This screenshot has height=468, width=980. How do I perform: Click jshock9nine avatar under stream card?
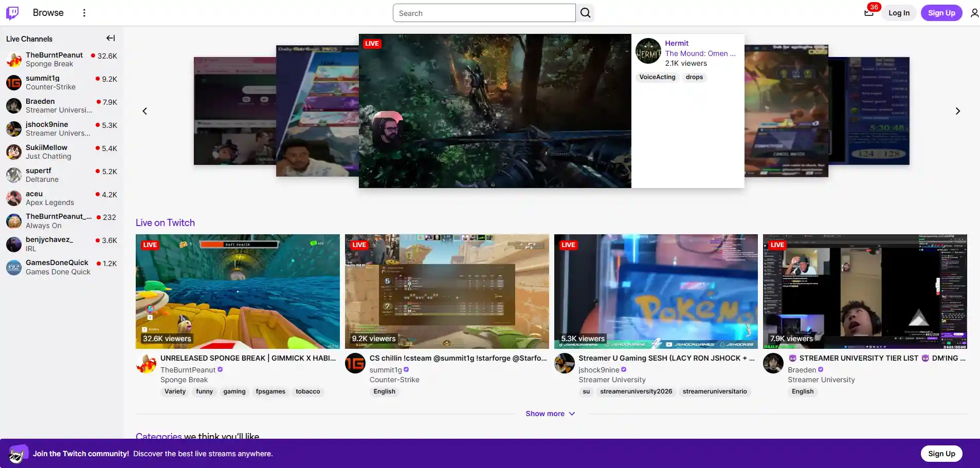[x=565, y=363]
